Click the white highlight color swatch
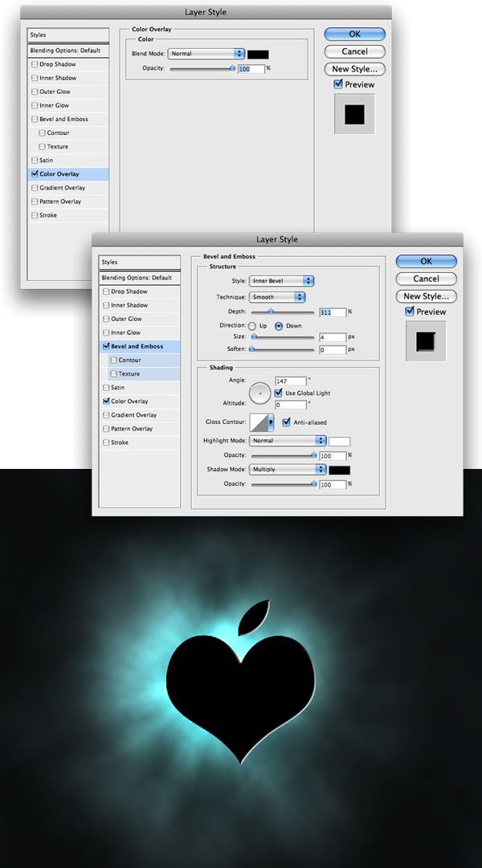This screenshot has width=482, height=868. pos(340,441)
